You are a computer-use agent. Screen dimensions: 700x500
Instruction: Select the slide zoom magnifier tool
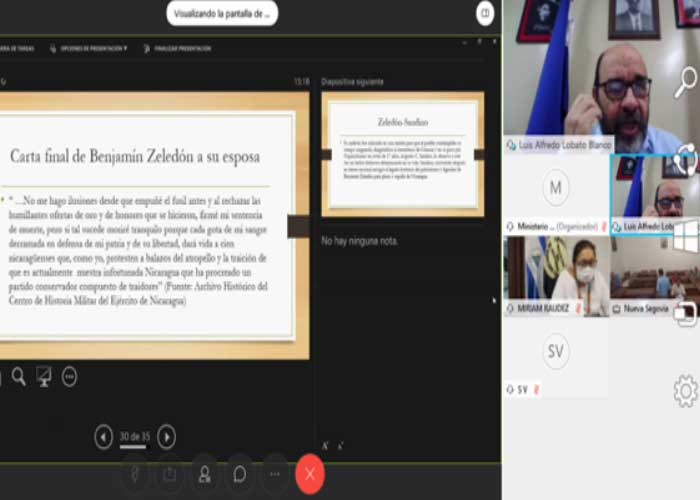pos(18,376)
